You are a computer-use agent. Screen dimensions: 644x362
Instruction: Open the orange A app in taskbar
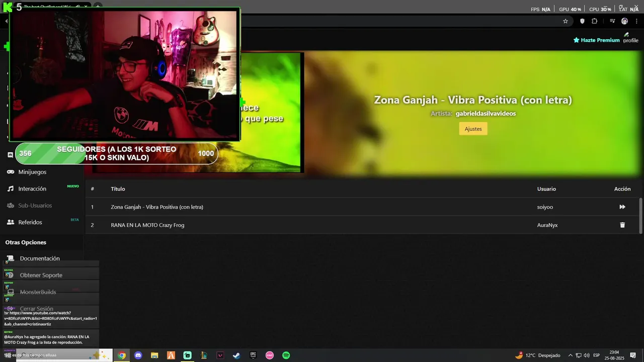click(x=171, y=355)
